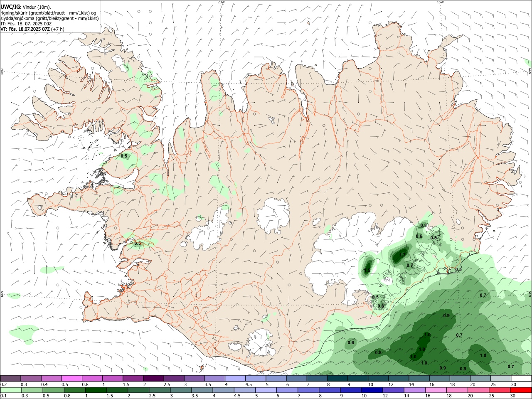Click the light pink 16–18 swatch in lower legend row

click(x=435, y=390)
